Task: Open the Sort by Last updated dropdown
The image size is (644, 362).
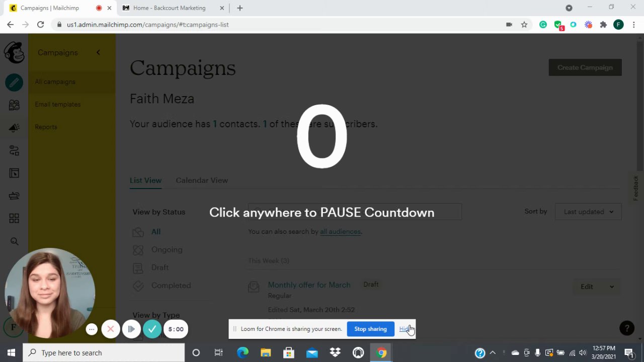Action: [x=588, y=212]
